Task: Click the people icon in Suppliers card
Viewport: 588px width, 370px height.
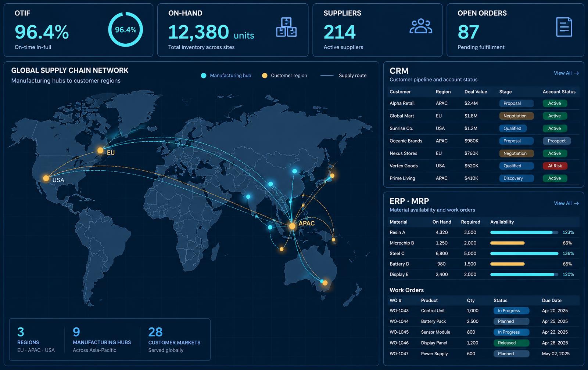Action: [x=421, y=26]
